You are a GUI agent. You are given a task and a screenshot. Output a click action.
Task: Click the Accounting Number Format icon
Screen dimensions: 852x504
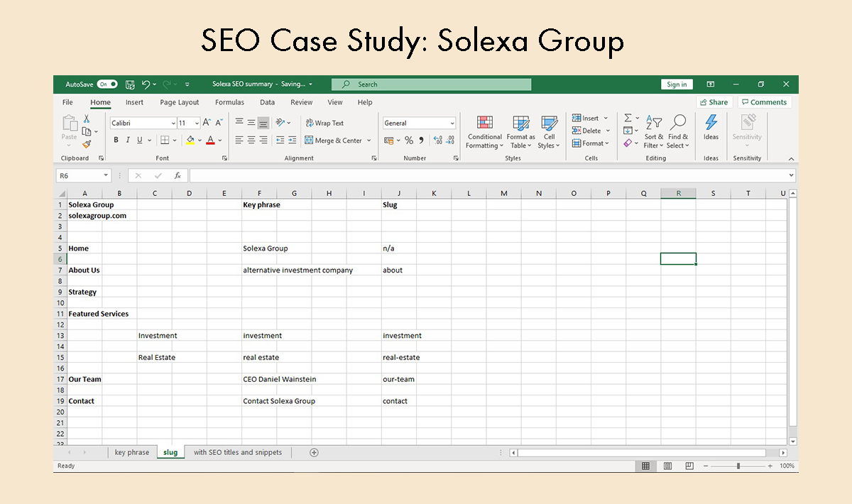[388, 141]
